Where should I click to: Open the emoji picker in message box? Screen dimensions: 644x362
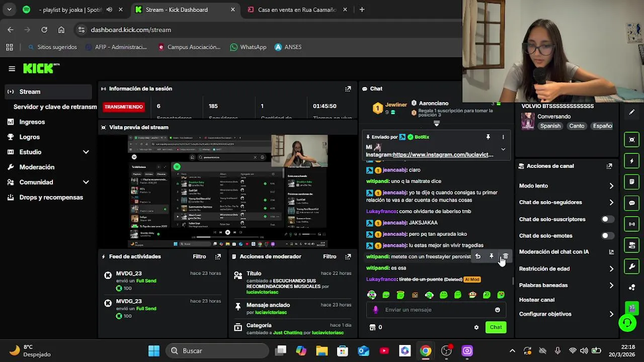point(498,310)
